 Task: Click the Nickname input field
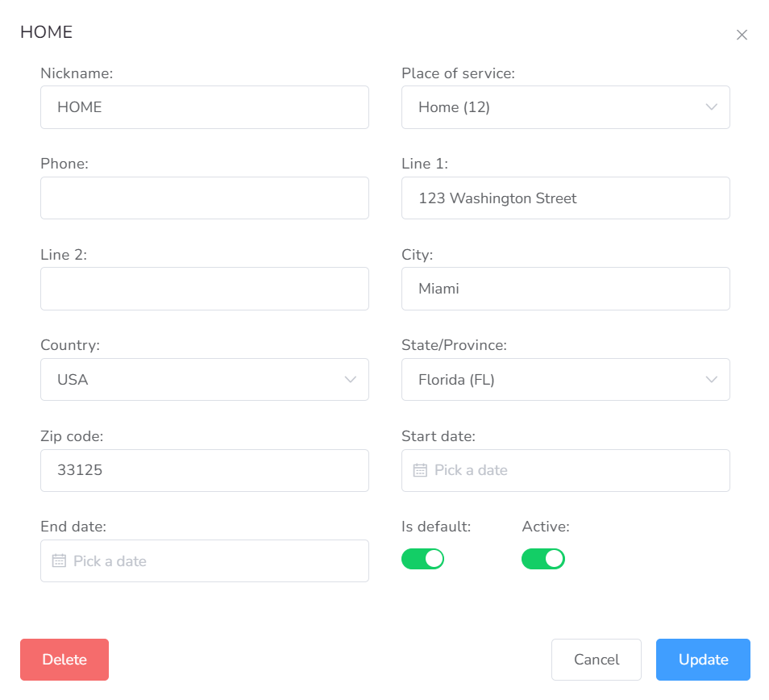[204, 107]
